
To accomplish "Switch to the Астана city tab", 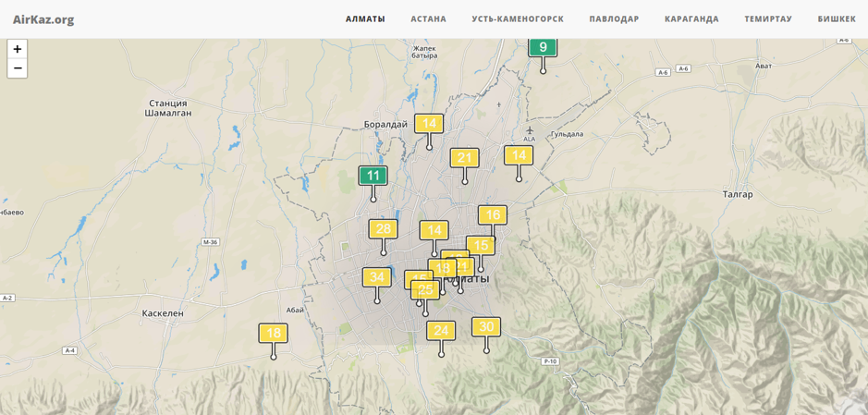I will coord(428,19).
